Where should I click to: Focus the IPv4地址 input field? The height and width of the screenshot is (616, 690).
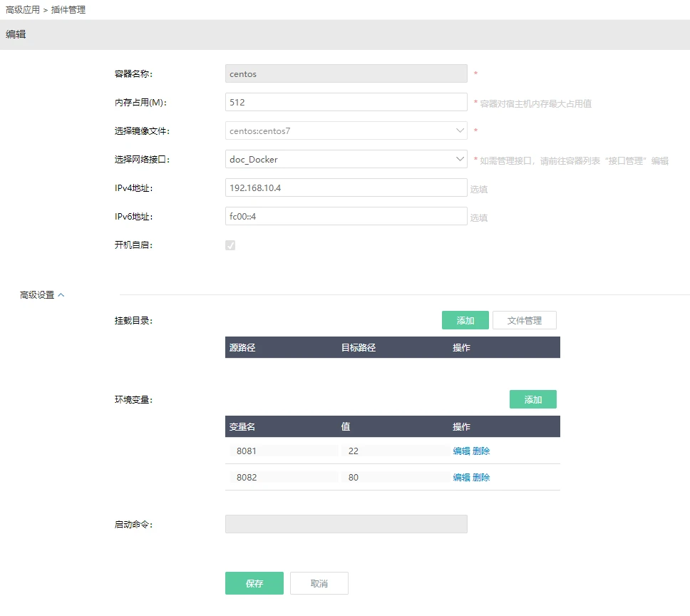tap(346, 188)
